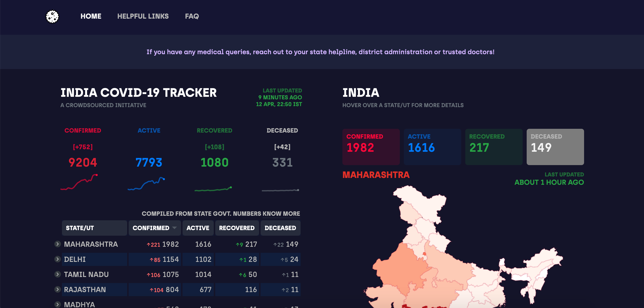Click the CONFIRMED sort arrow icon
The width and height of the screenshot is (644, 308).
tap(174, 228)
